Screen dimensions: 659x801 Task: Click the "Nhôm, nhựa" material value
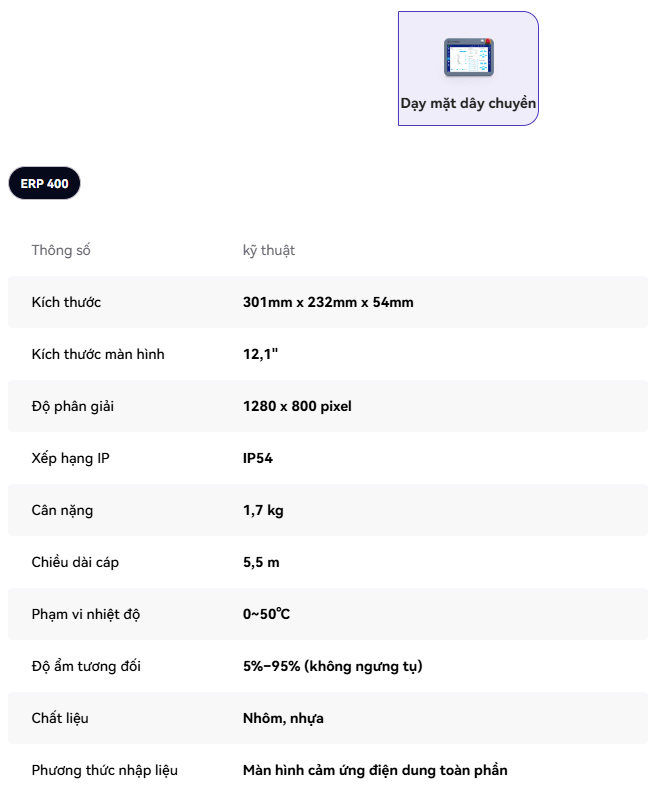click(283, 718)
